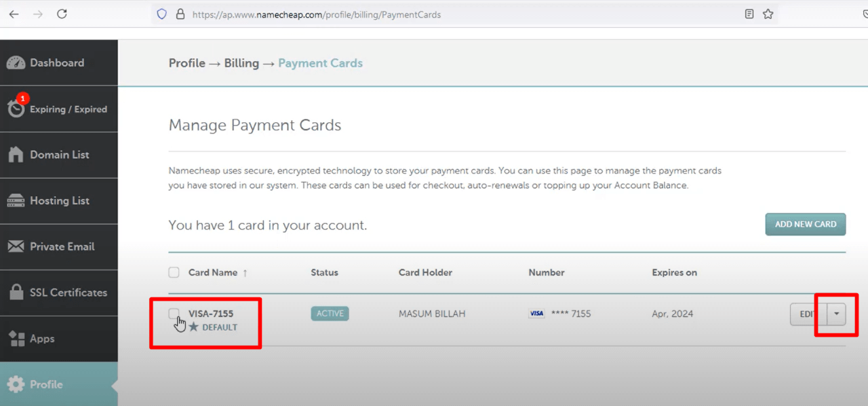Open the dropdown arrow next to EDIT
This screenshot has width=868, height=406.
pyautogui.click(x=837, y=314)
